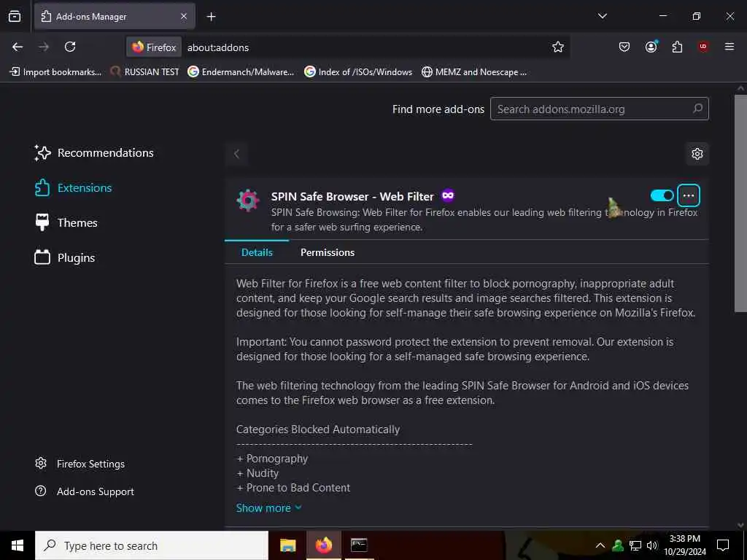Open the volume speaker tray icon

point(651,545)
